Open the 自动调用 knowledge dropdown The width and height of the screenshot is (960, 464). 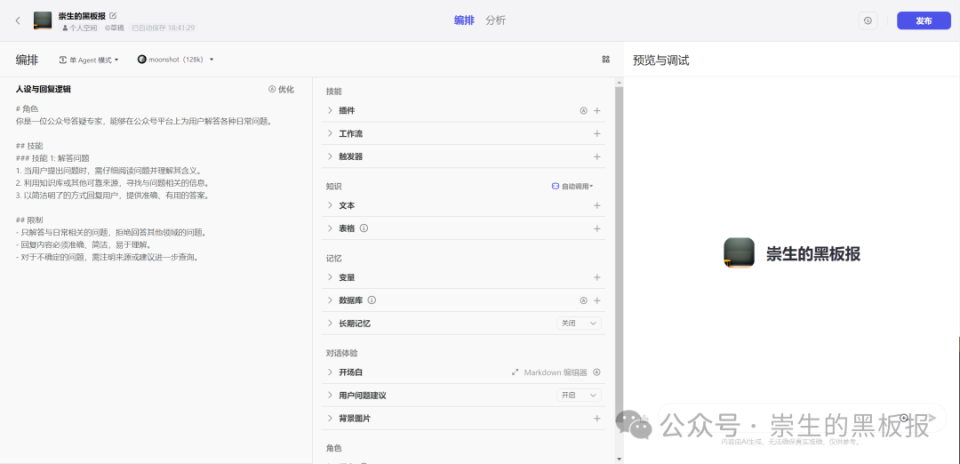click(572, 186)
